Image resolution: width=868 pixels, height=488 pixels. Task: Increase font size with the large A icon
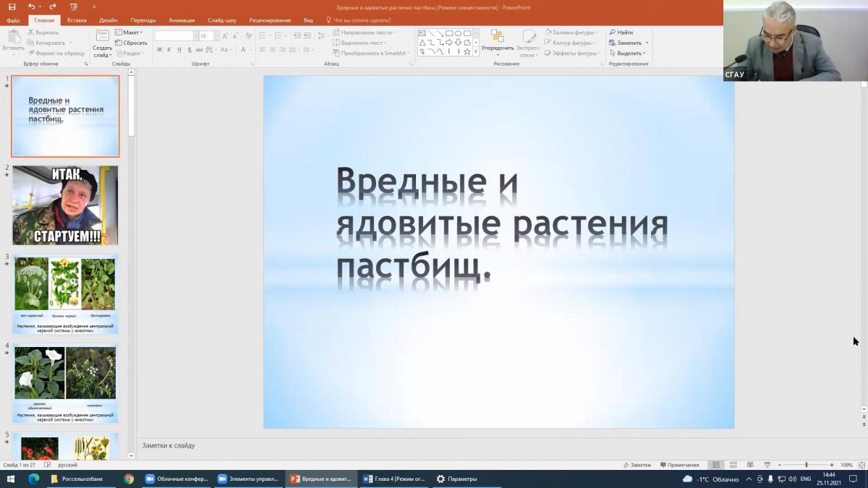tap(226, 35)
